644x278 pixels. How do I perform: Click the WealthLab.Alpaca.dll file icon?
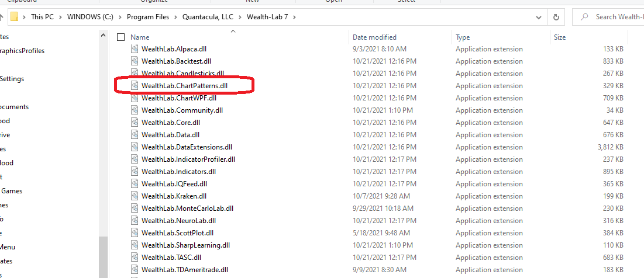135,49
